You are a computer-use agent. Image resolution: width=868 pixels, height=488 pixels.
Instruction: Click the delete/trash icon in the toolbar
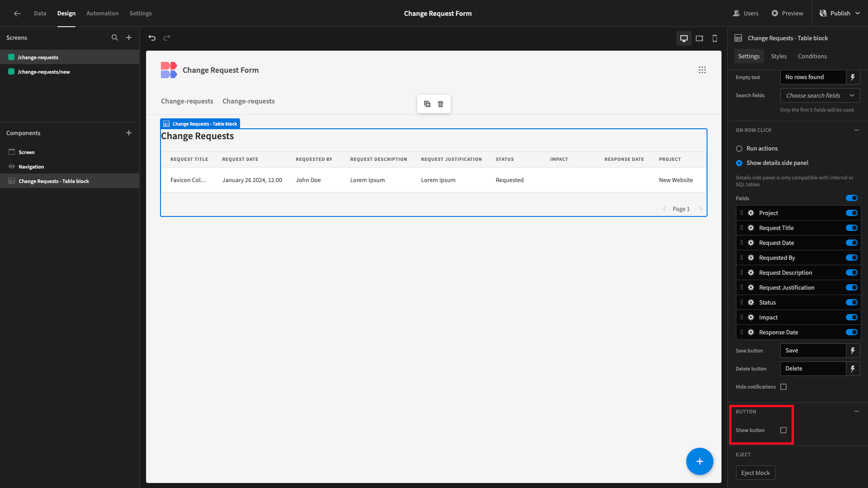(x=441, y=103)
